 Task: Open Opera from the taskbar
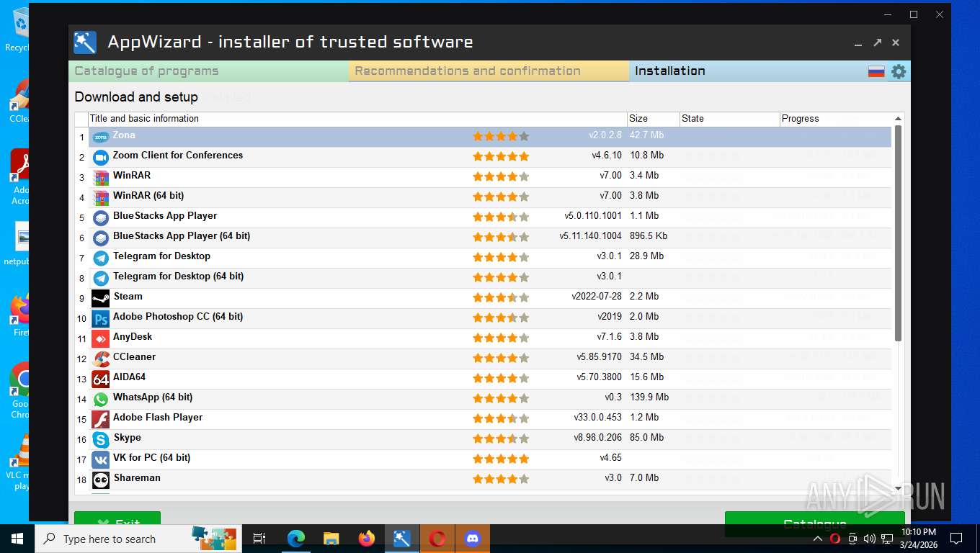point(437,539)
